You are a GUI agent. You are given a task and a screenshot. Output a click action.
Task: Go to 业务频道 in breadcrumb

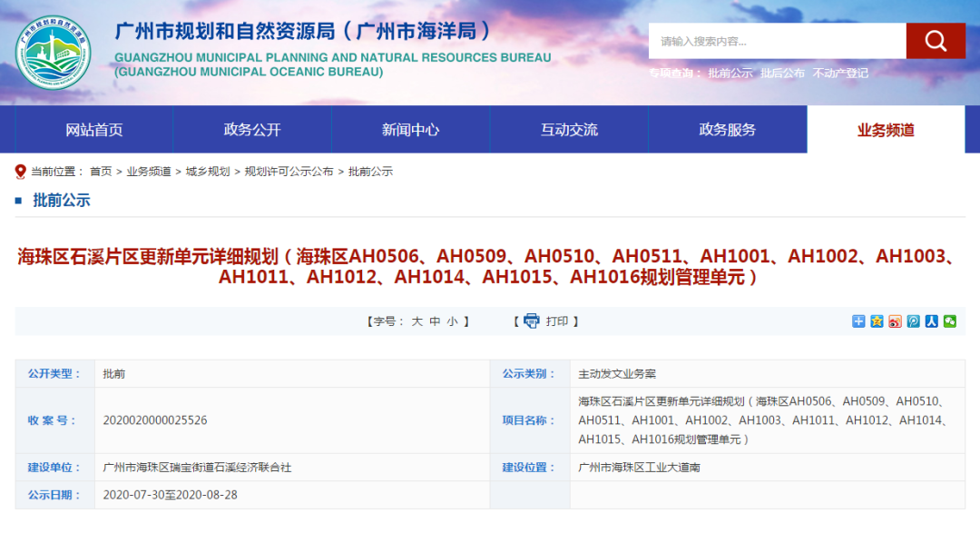pyautogui.click(x=149, y=172)
